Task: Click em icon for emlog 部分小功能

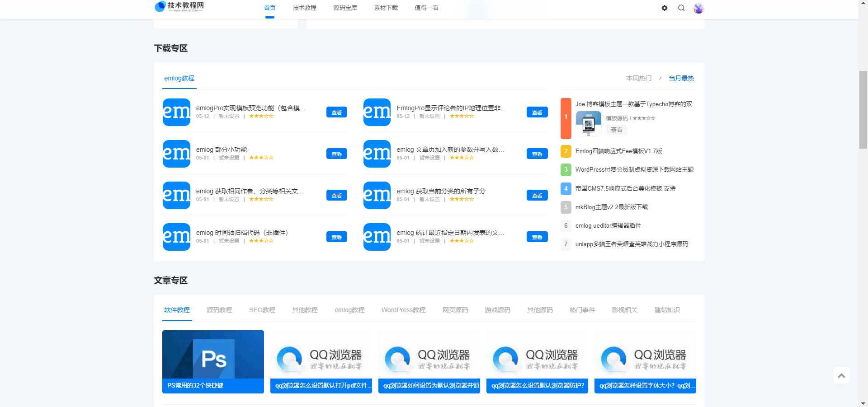Action: [x=176, y=154]
